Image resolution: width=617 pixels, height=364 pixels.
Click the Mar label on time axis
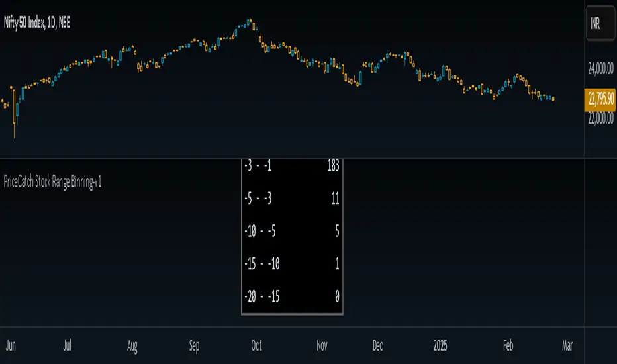point(567,346)
